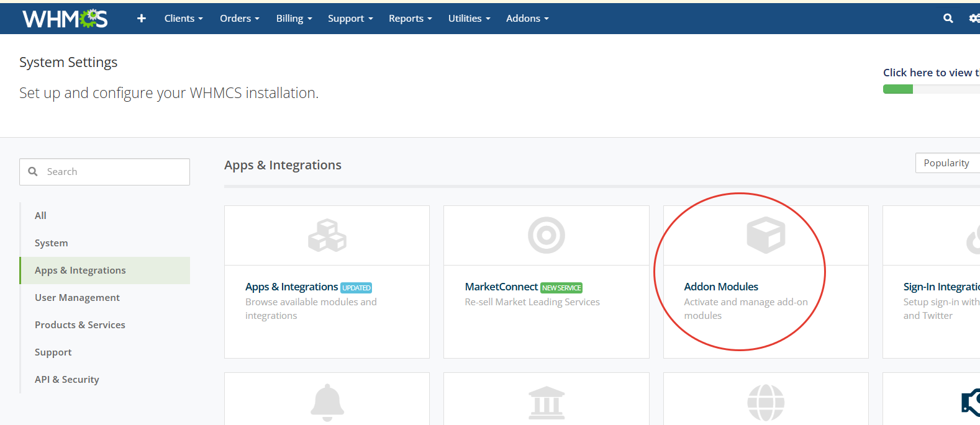980x425 pixels.
Task: Click the Apps & Integrations cubes icon
Action: click(327, 236)
